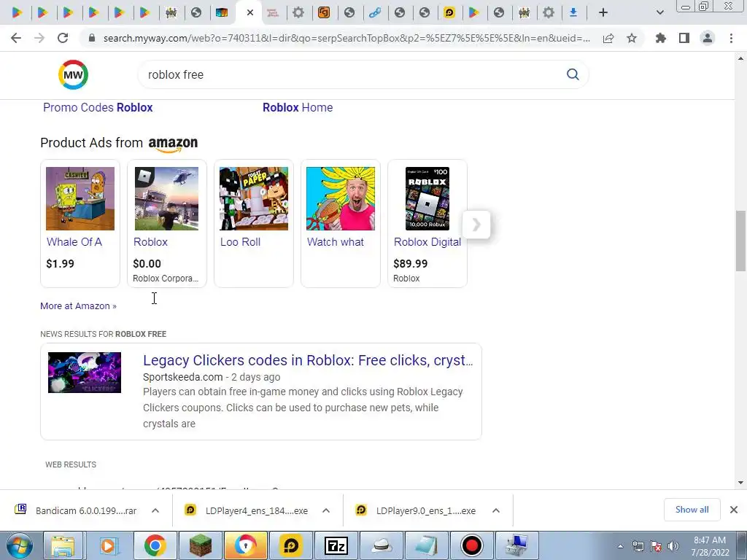This screenshot has height=560, width=747.
Task: Open Bandicam record icon in taskbar
Action: (472, 545)
